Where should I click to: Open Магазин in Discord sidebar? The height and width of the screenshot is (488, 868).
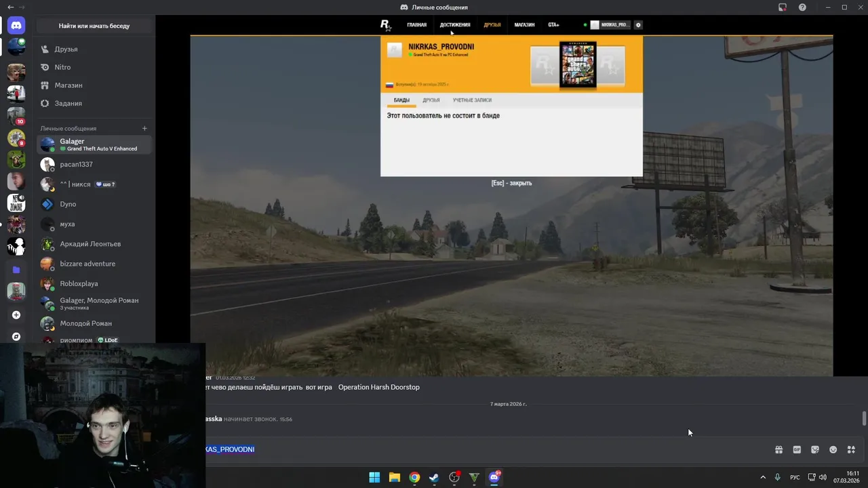click(x=94, y=85)
